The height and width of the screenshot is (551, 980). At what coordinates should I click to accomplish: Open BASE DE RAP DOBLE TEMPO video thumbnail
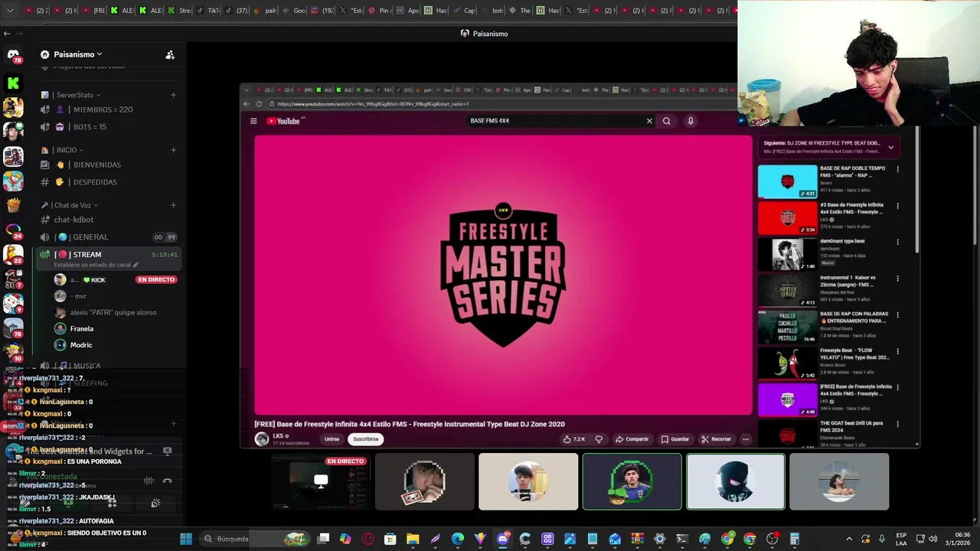788,182
